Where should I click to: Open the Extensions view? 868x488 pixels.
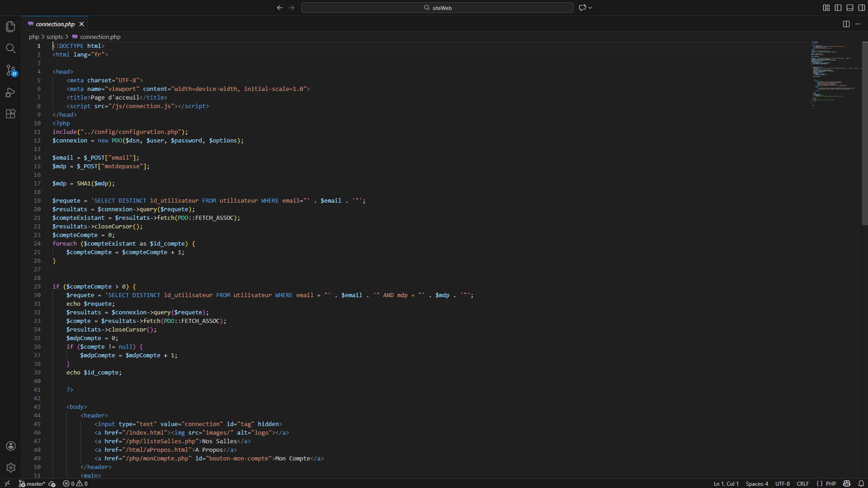point(11,114)
